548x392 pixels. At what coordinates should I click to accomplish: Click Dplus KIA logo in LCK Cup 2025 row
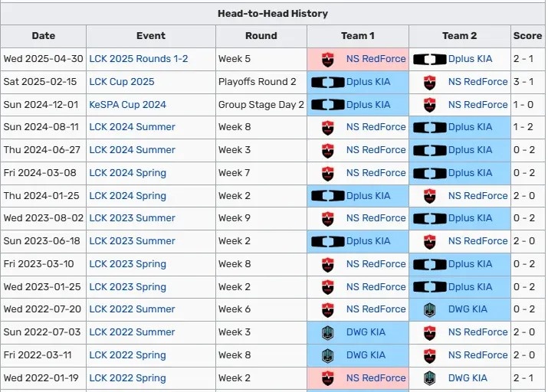(x=328, y=82)
